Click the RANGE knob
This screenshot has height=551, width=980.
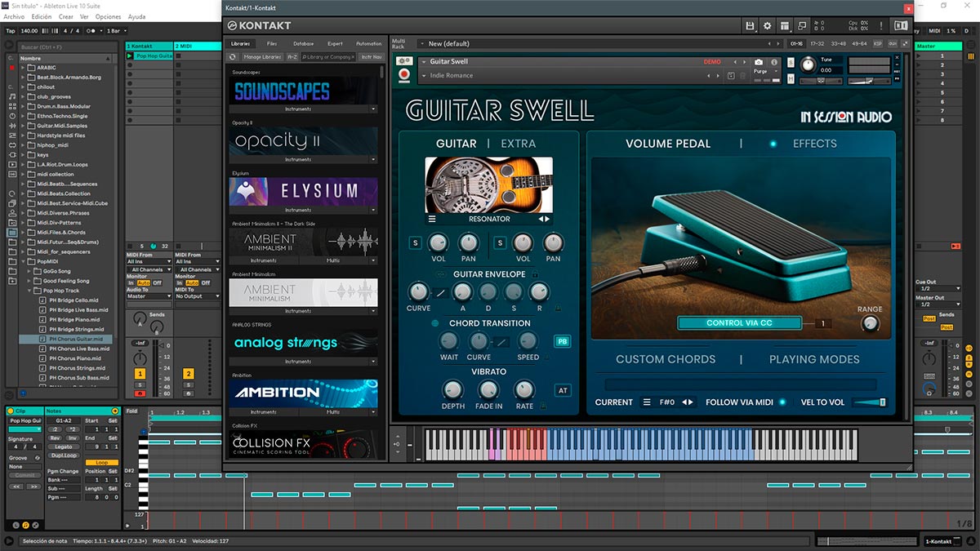(x=870, y=324)
